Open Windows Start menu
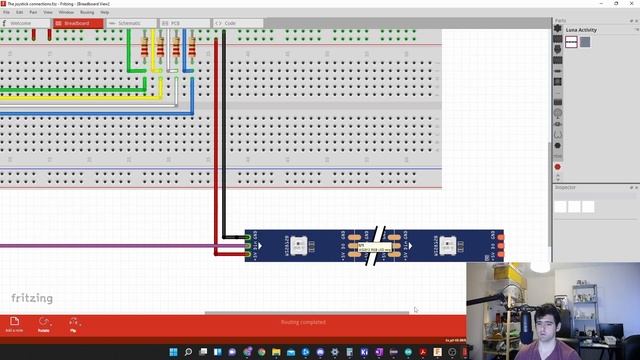This screenshot has height=360, width=640. pos(173,352)
